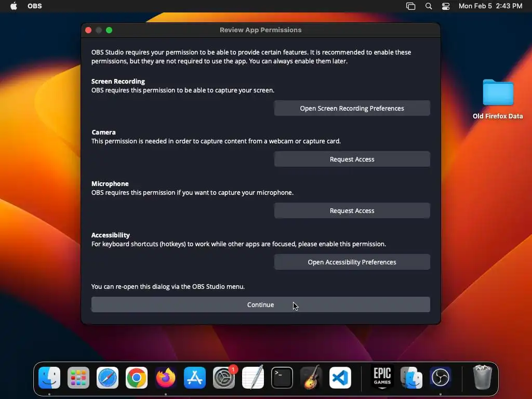The height and width of the screenshot is (399, 532).
Task: Request Access for Camera permission
Action: 352,159
